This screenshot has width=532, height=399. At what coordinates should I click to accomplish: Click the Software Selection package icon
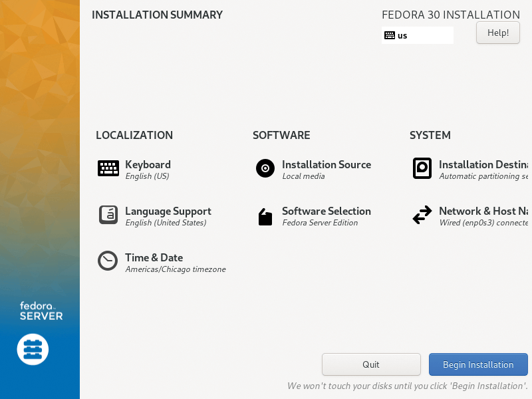(x=265, y=217)
